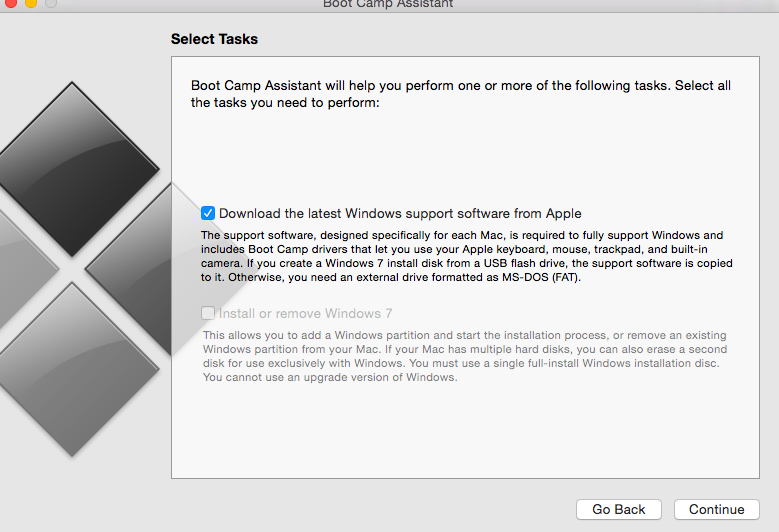Click the grayed Windows partition description paragraph
779x532 pixels.
coord(465,356)
